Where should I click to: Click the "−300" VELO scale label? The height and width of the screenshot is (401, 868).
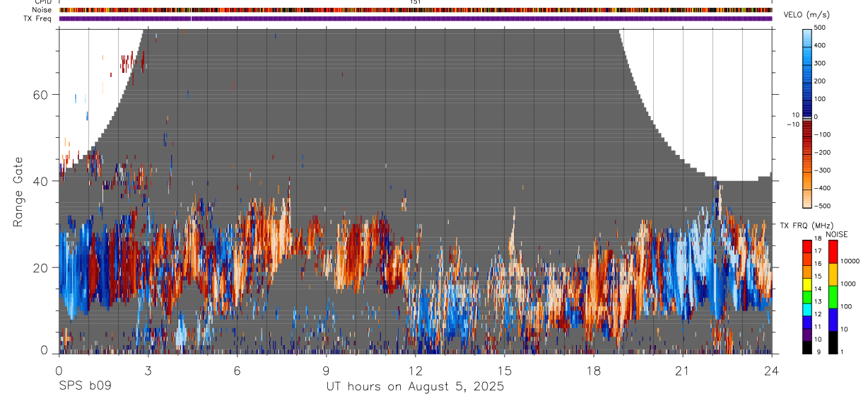tap(823, 170)
